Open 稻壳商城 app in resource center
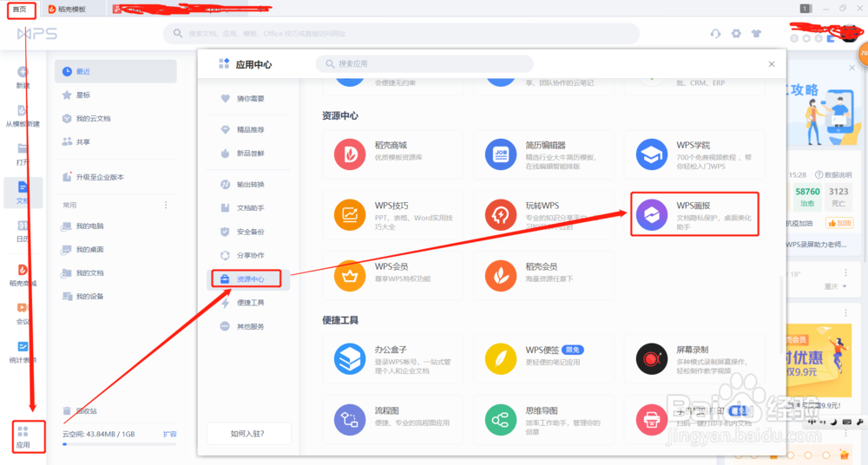This screenshot has height=465, width=868. pyautogui.click(x=392, y=154)
